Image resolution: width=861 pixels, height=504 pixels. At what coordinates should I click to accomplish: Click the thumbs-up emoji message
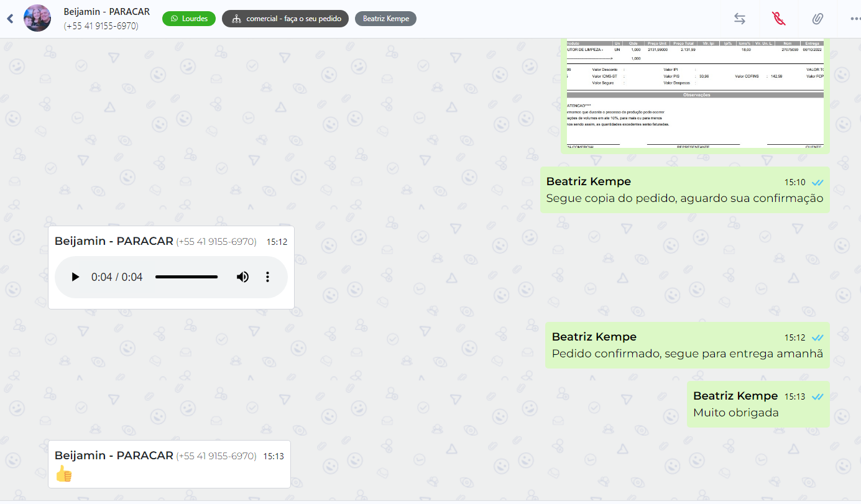point(63,474)
